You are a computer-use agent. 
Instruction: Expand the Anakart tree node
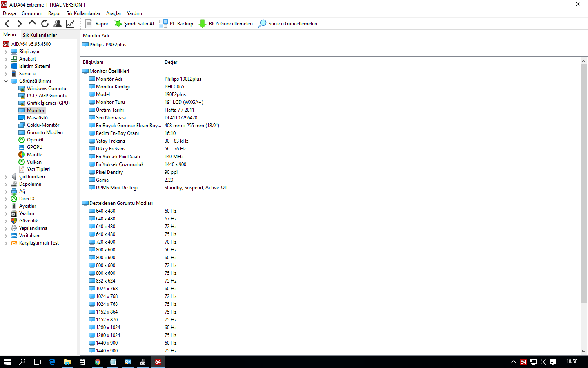(6, 59)
